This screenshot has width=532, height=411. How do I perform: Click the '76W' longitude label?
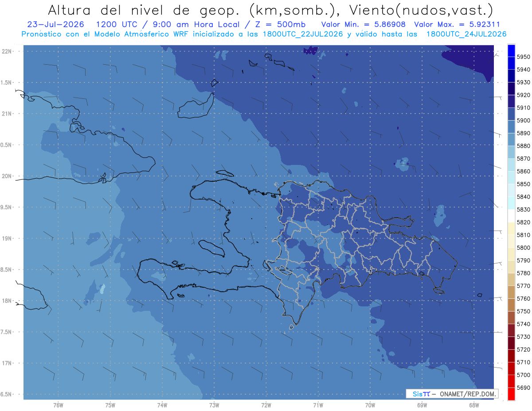58,405
